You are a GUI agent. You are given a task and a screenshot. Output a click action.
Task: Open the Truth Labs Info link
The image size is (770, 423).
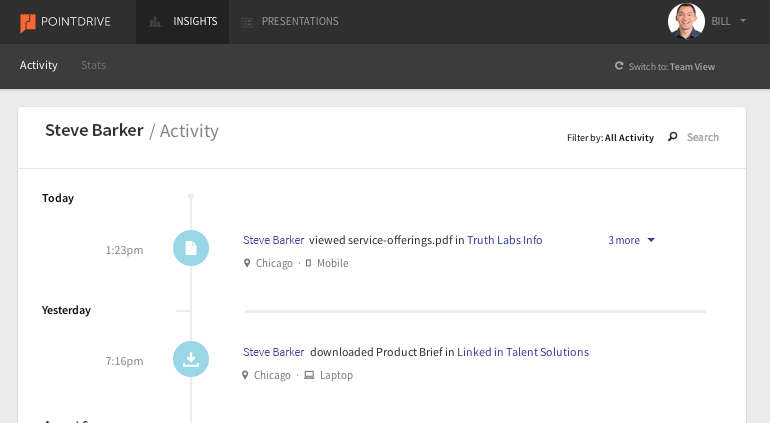pyautogui.click(x=504, y=240)
